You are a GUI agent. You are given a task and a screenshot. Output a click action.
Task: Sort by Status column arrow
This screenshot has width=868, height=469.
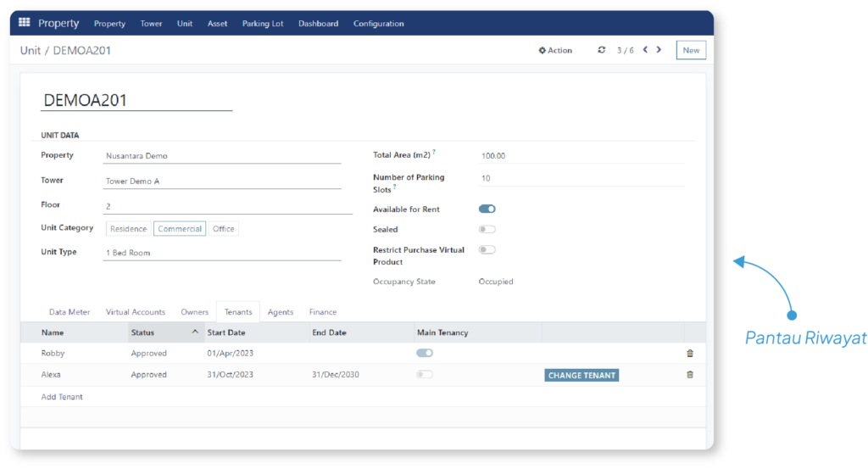[x=195, y=332]
